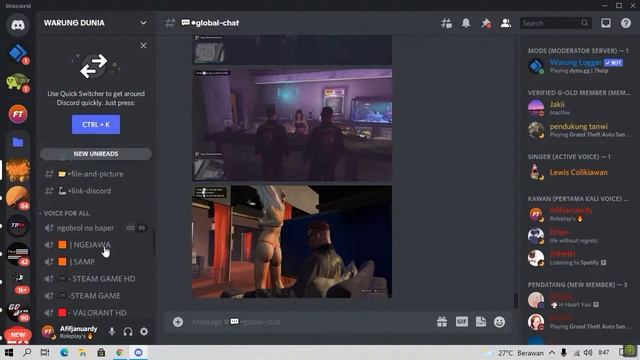Image resolution: width=640 pixels, height=360 pixels.
Task: Open User Settings gear
Action: pyautogui.click(x=144, y=331)
